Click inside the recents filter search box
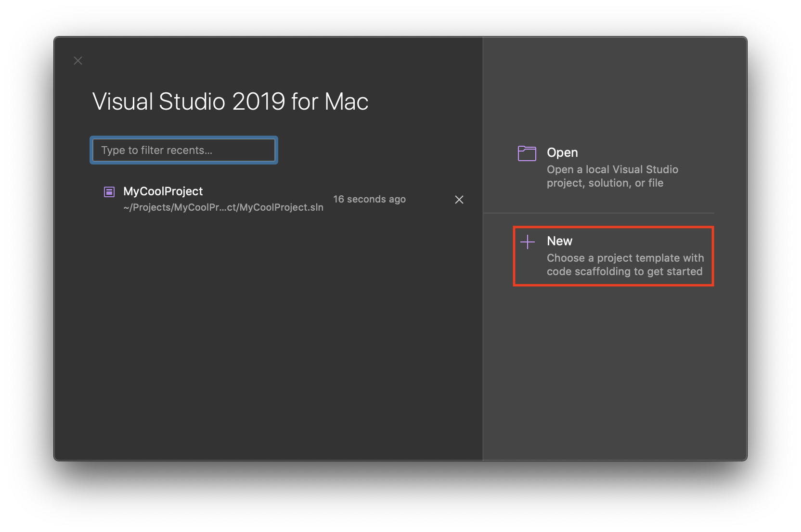 pyautogui.click(x=183, y=150)
